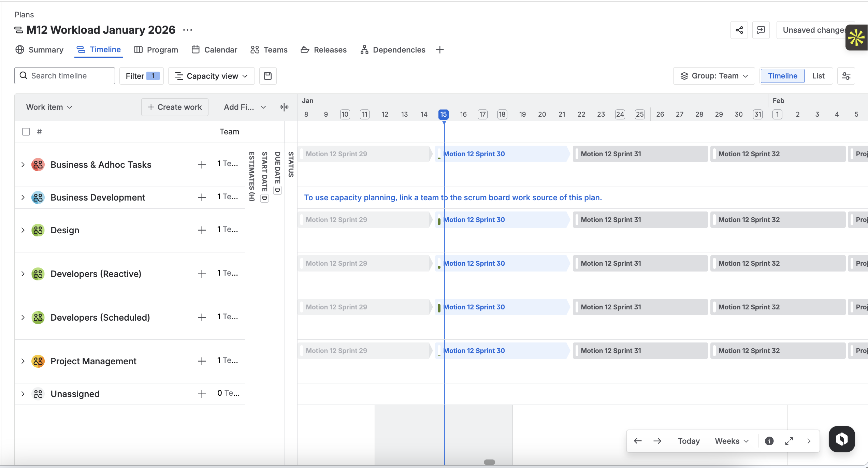
Task: Open the Group: Team dropdown
Action: click(714, 76)
